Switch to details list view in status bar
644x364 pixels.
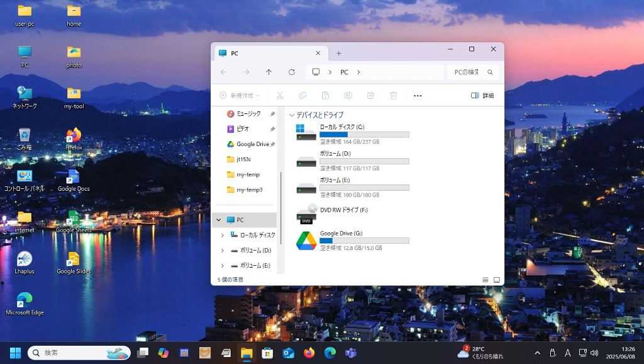pos(485,280)
